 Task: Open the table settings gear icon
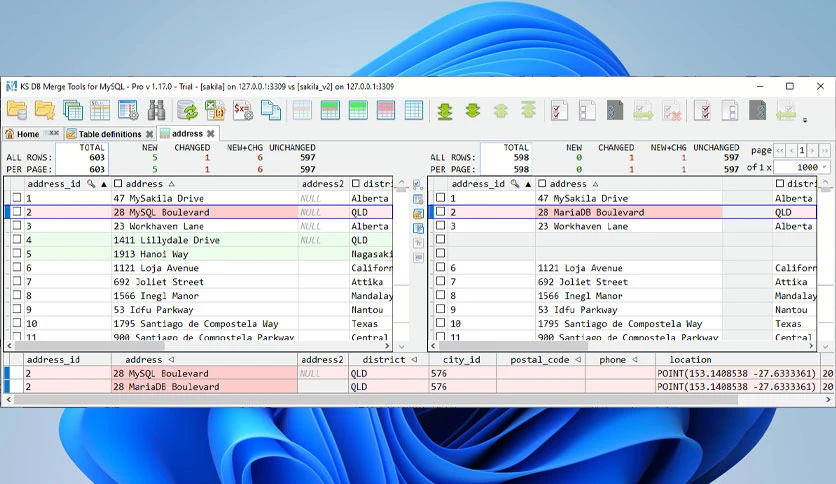click(x=128, y=110)
